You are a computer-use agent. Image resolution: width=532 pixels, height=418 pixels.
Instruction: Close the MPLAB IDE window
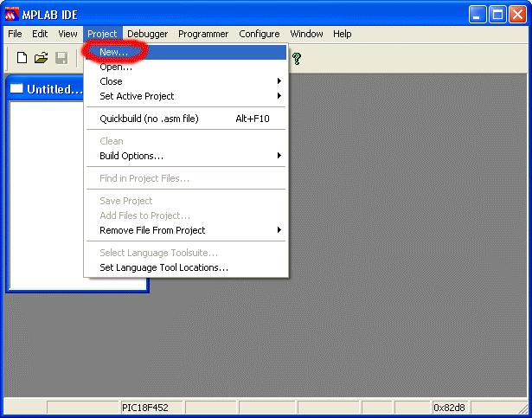pyautogui.click(x=518, y=15)
